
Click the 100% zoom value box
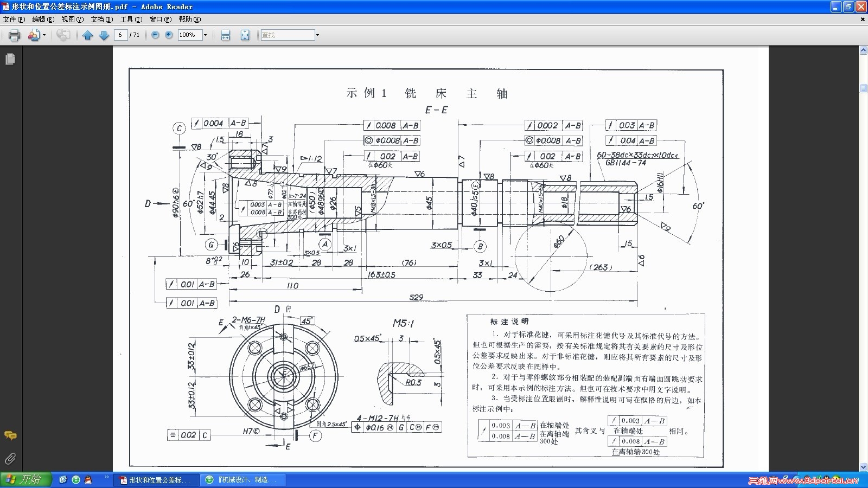[189, 35]
